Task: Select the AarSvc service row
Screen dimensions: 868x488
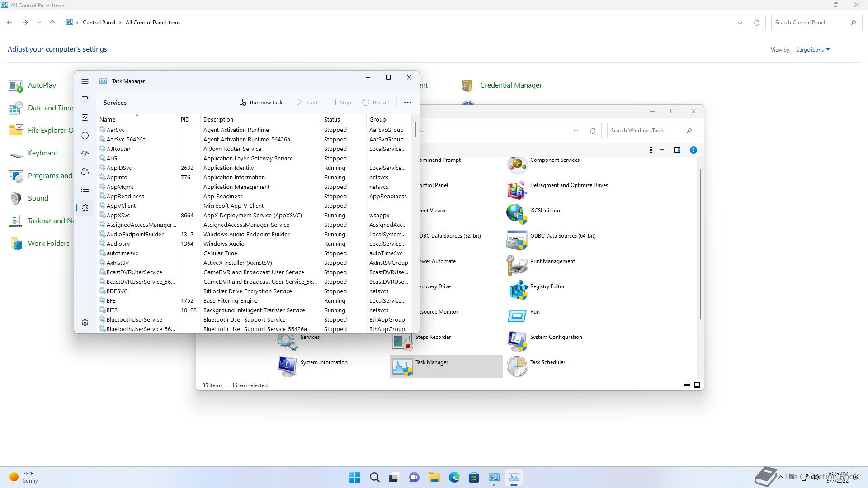Action: click(x=255, y=130)
